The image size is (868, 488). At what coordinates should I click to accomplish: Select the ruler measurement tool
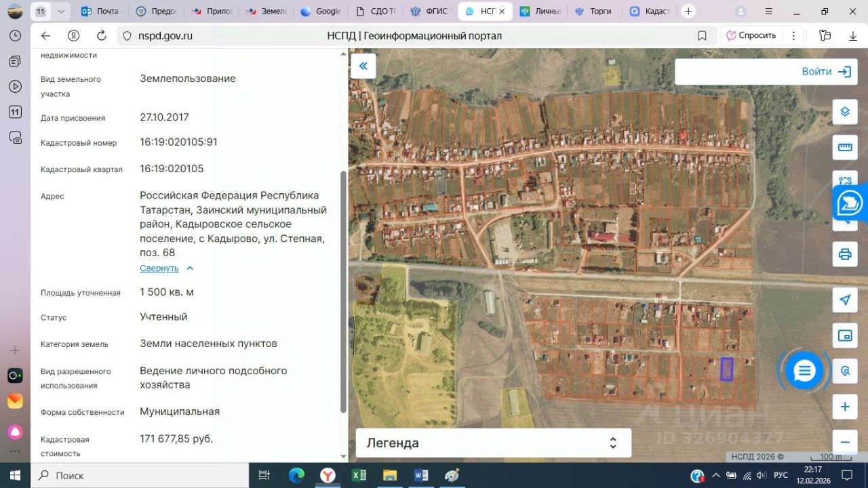point(845,147)
